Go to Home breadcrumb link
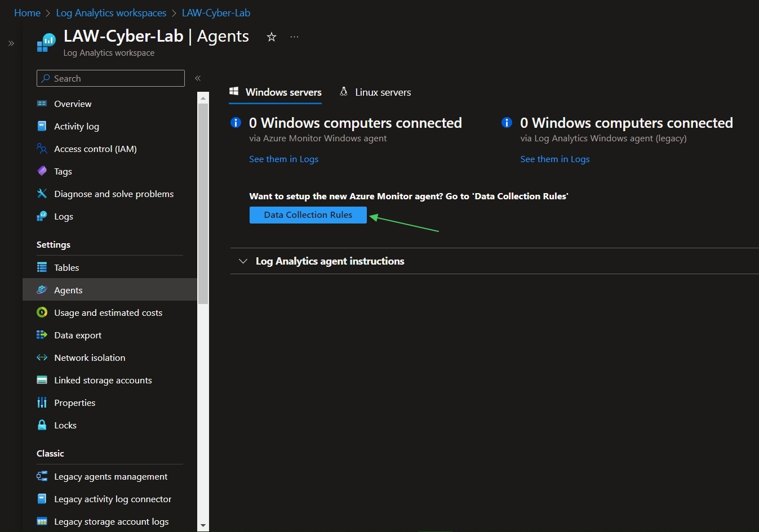Screen dimensions: 759x532 click(27, 13)
